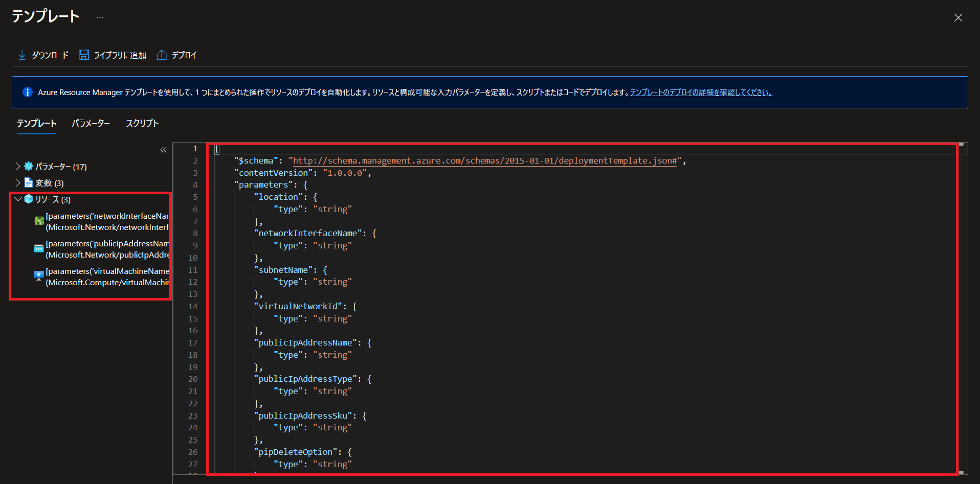Close the template blade
Viewport: 980px width, 484px height.
pos(958,18)
